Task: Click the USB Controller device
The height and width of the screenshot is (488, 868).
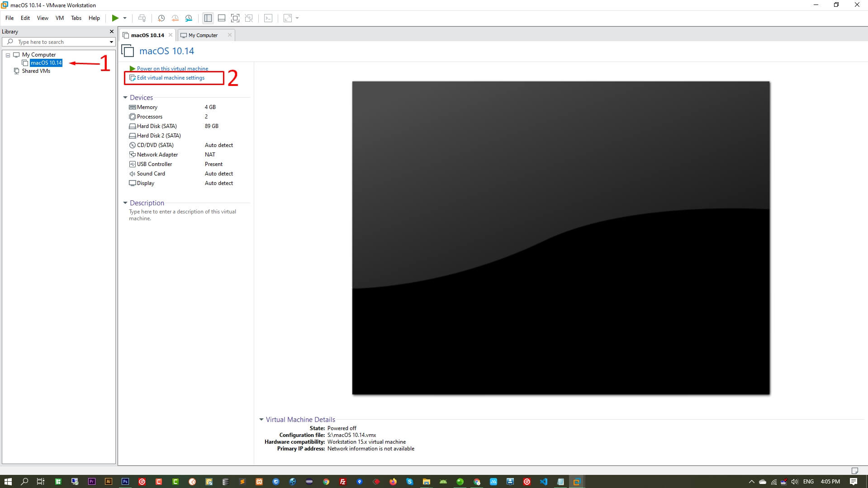Action: coord(189,164)
